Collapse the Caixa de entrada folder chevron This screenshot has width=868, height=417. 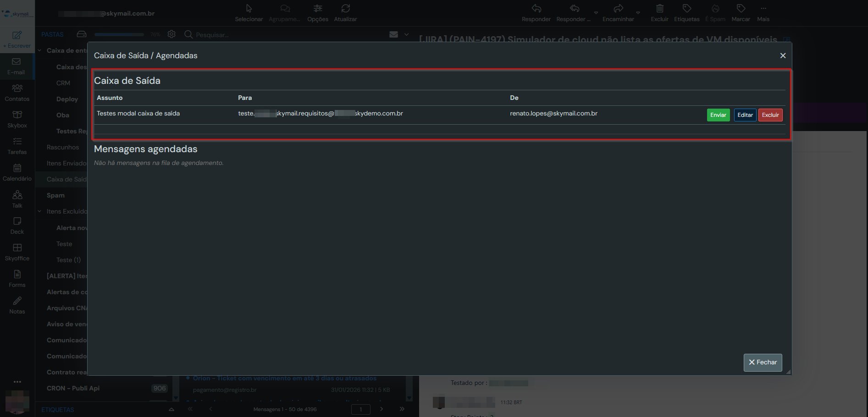coord(40,50)
